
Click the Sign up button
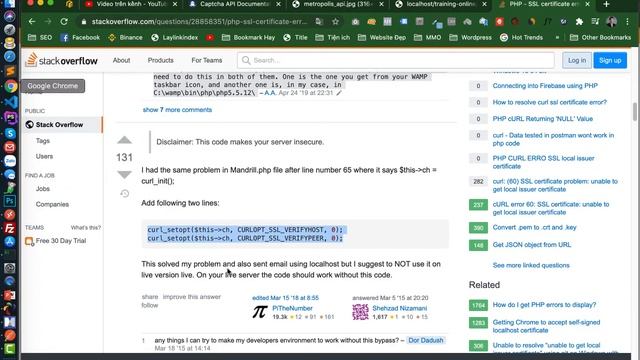[610, 60]
